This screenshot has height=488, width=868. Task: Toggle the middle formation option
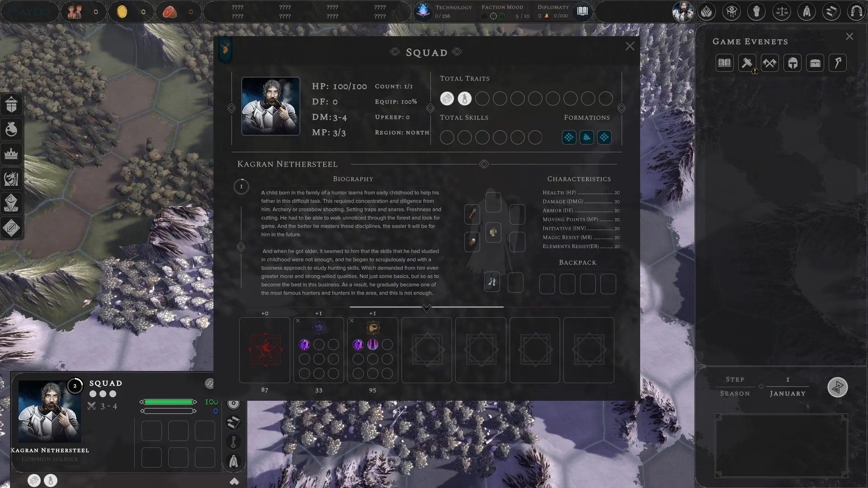click(x=586, y=137)
